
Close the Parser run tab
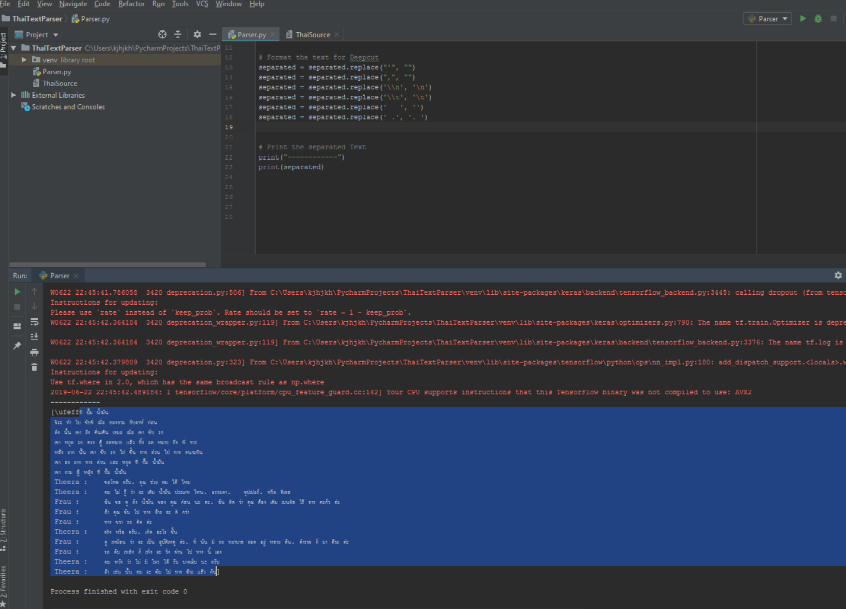tap(76, 276)
